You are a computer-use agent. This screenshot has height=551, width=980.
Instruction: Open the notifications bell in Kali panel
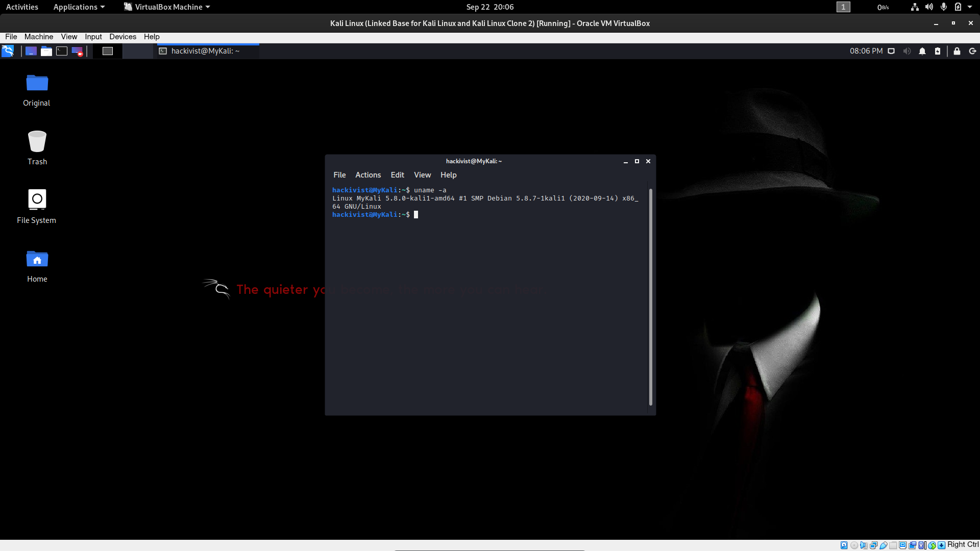coord(922,51)
